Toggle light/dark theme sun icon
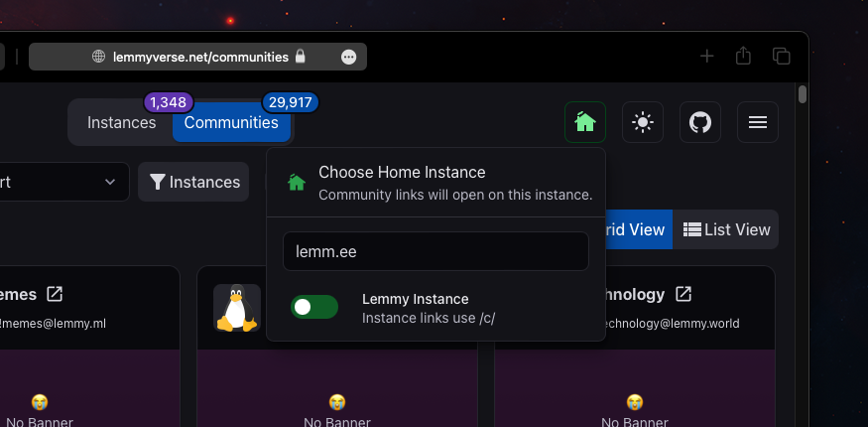868x427 pixels. (x=643, y=122)
